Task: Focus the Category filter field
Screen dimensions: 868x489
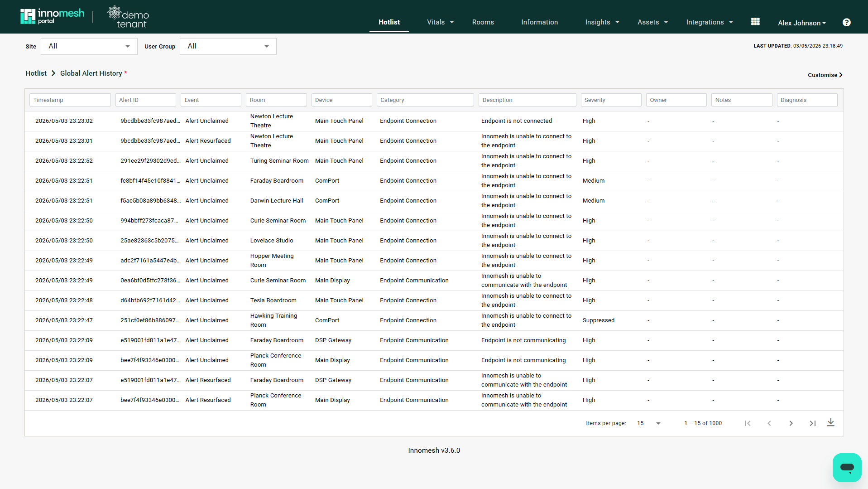Action: 425,100
